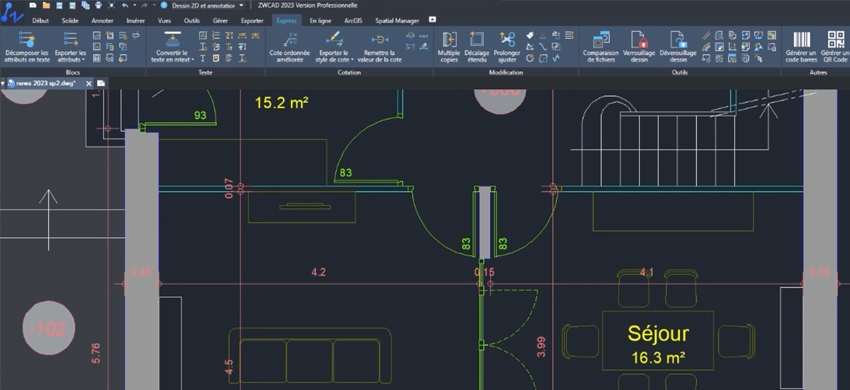This screenshot has width=850, height=390.
Task: Open the Annoter ribbon tab
Action: pyautogui.click(x=102, y=21)
